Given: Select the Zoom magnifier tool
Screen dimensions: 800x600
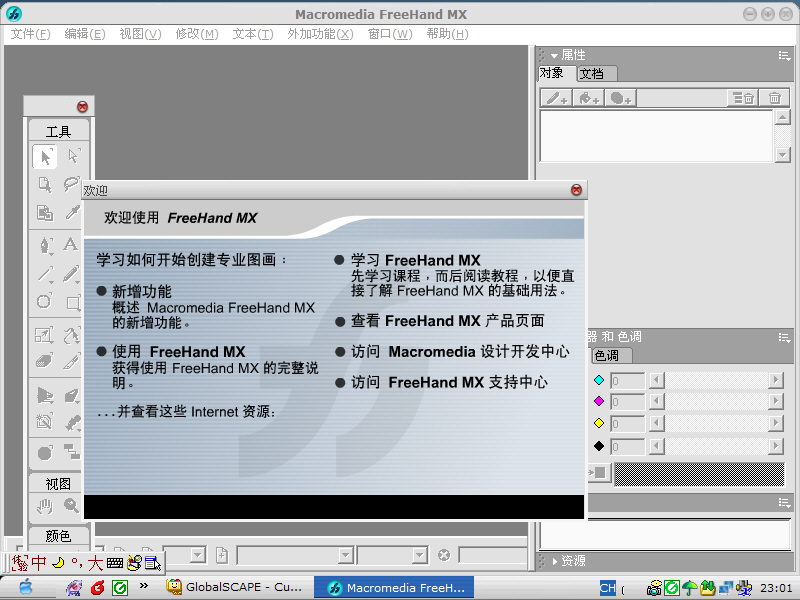Looking at the screenshot, I should (71, 506).
